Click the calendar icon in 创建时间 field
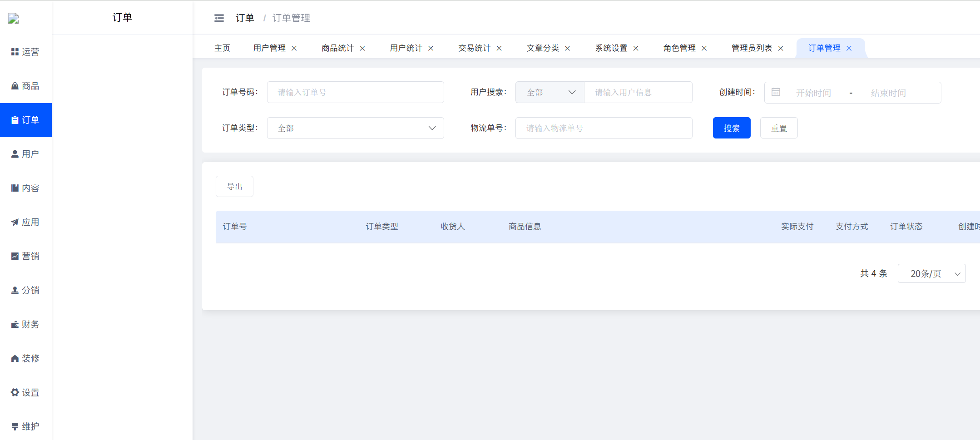The width and height of the screenshot is (980, 440). click(776, 93)
